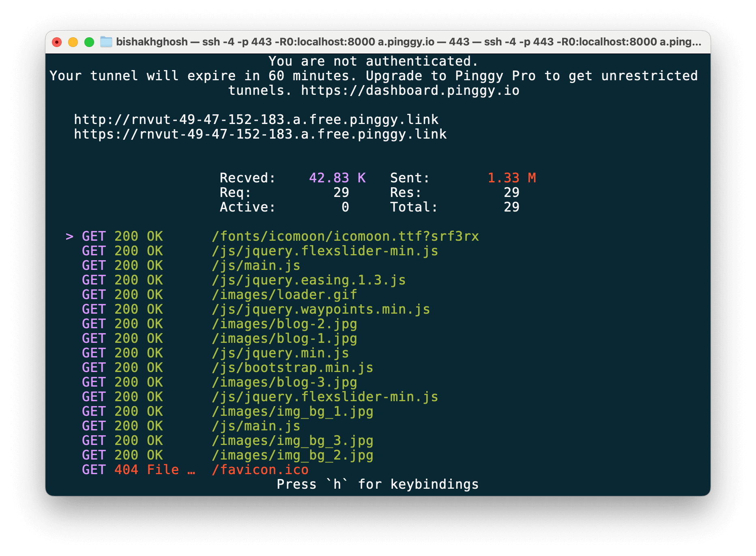The height and width of the screenshot is (556, 756).
Task: Click the green zoom window button
Action: (x=89, y=42)
